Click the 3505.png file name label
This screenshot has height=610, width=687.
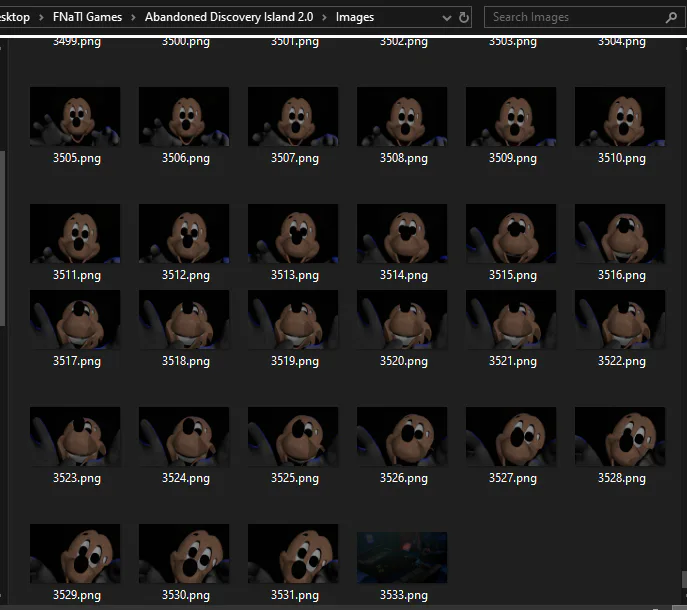77,158
